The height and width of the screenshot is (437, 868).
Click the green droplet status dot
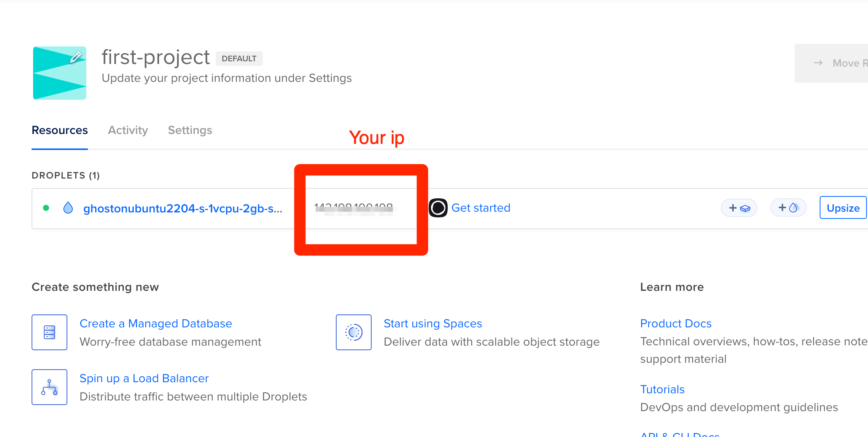tap(46, 208)
